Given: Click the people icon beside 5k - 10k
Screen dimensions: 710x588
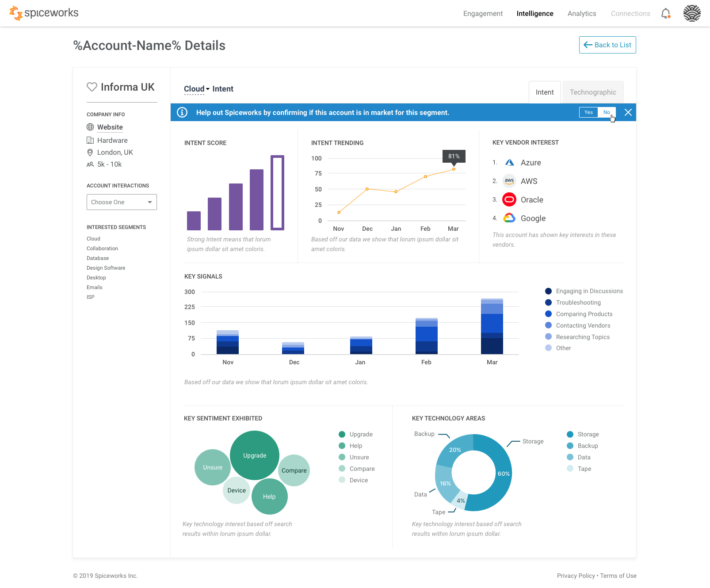Looking at the screenshot, I should coord(90,164).
